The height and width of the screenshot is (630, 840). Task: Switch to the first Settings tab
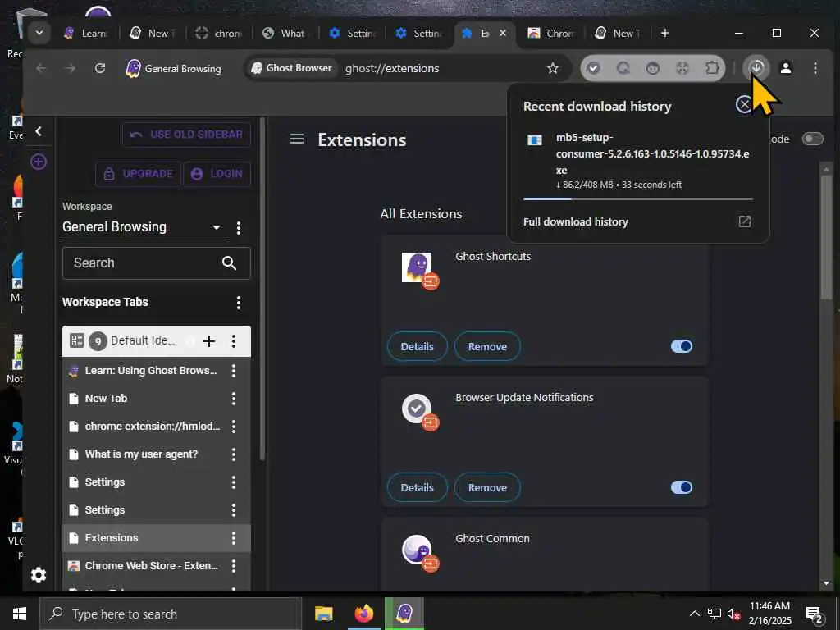(x=353, y=33)
